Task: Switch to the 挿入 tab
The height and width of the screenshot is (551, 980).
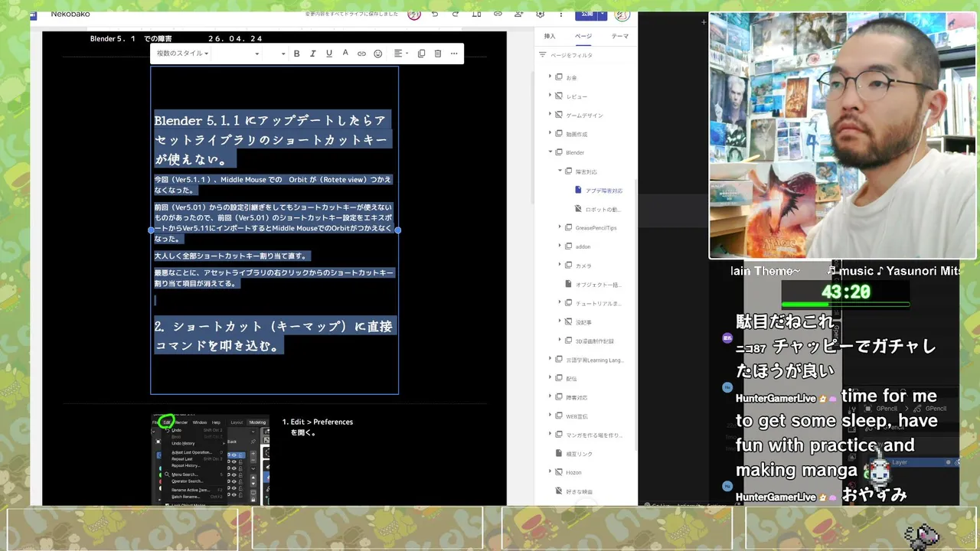Action: pos(550,36)
